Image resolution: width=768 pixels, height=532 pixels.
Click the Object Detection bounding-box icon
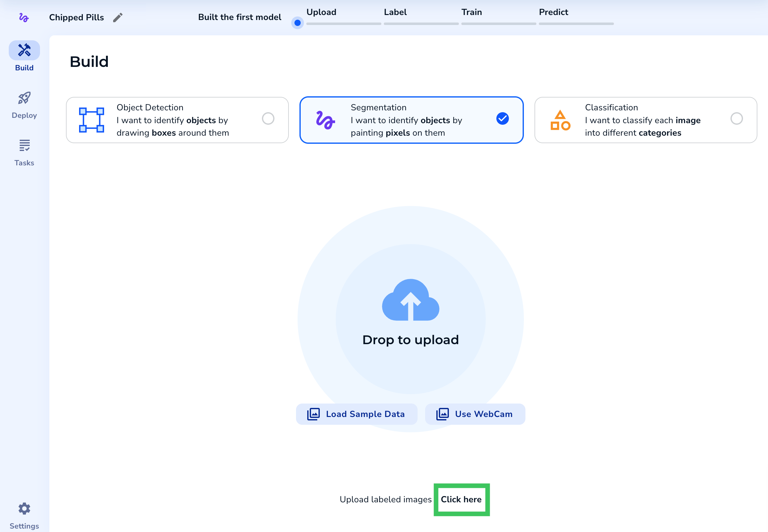(x=90, y=119)
